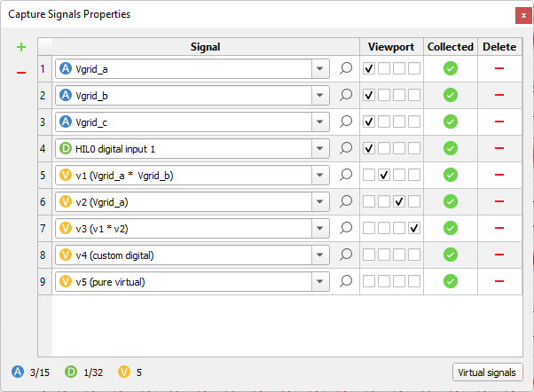Click the green plus add signal icon

pos(21,47)
